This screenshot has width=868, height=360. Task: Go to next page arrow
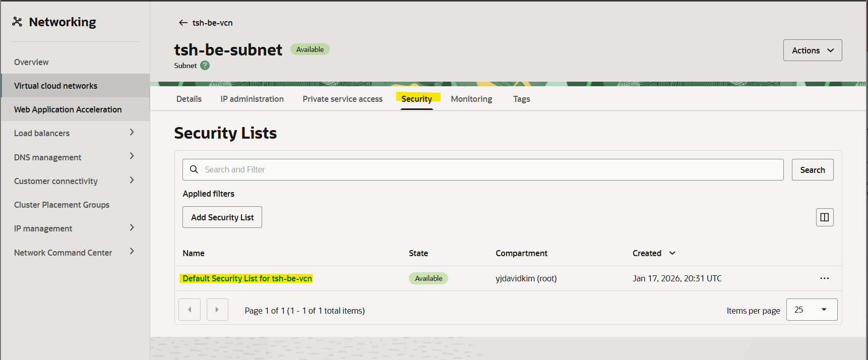(217, 310)
